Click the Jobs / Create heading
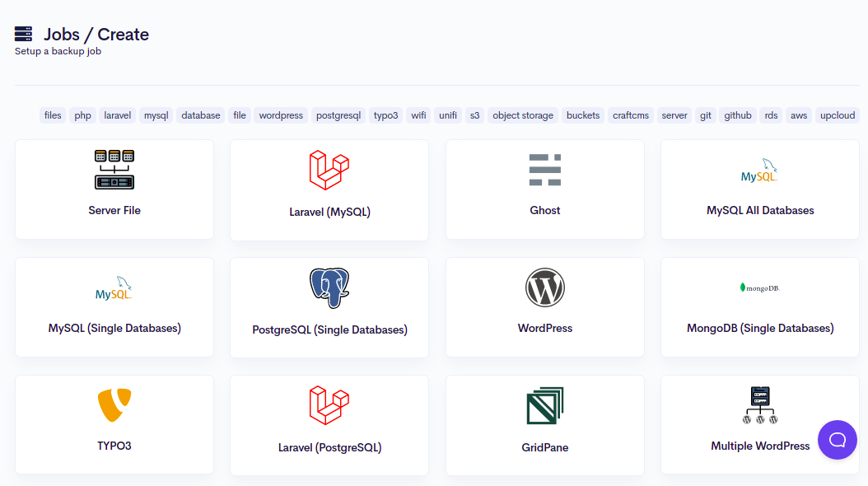Image resolution: width=868 pixels, height=486 pixels. tap(96, 35)
